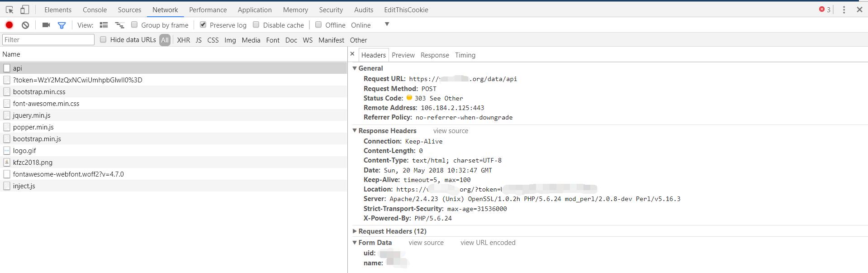Toggle capture screenshots camera icon
This screenshot has width=868, height=273.
pyautogui.click(x=46, y=25)
